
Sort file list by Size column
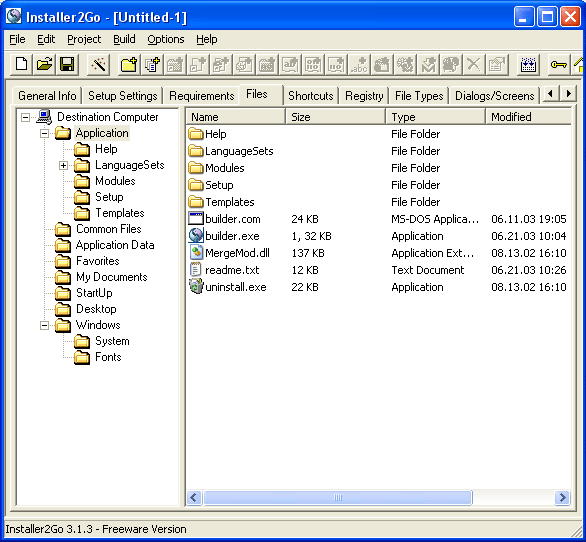point(335,117)
